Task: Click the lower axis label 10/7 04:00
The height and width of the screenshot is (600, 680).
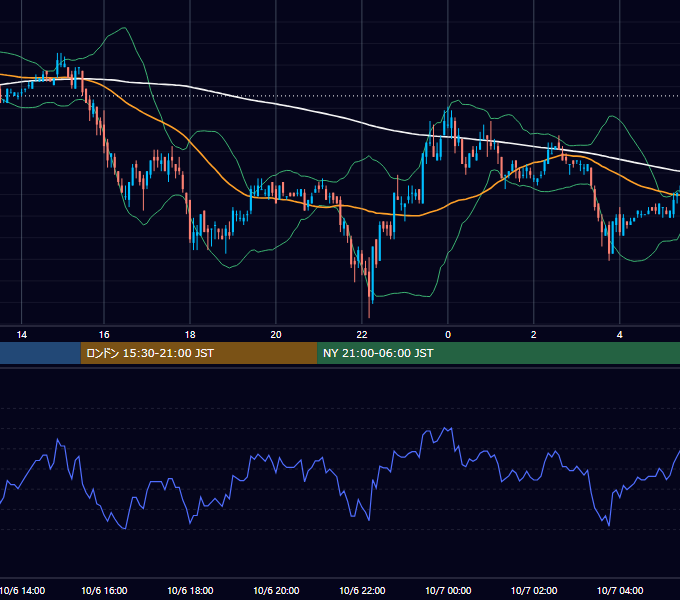Action: pos(620,590)
